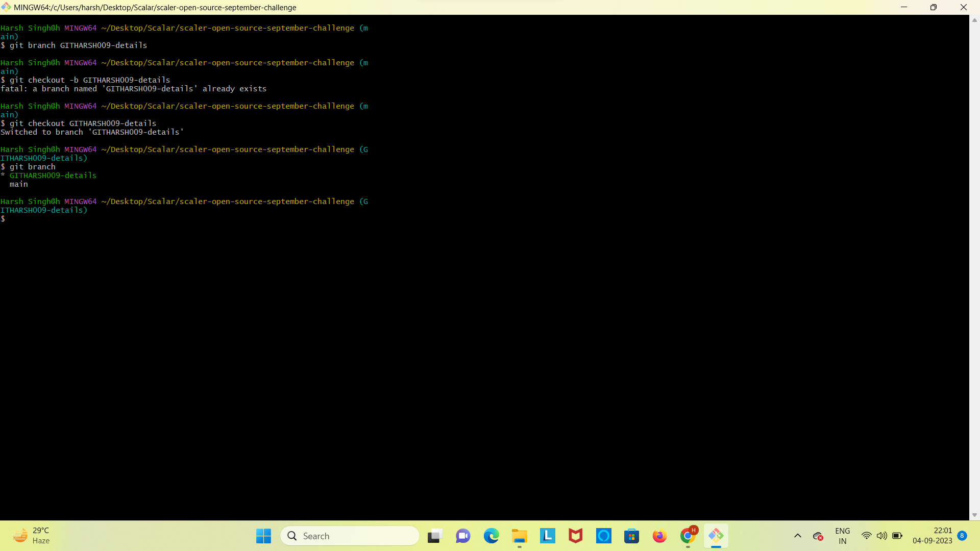Check OneDrive sync error in system tray
This screenshot has height=551, width=980.
click(x=818, y=536)
